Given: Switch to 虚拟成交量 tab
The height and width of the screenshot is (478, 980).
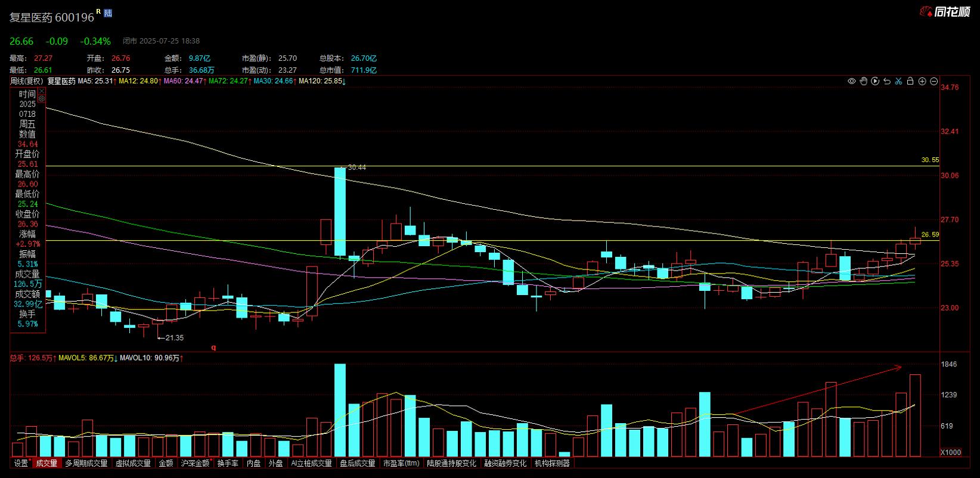Looking at the screenshot, I should tap(133, 463).
